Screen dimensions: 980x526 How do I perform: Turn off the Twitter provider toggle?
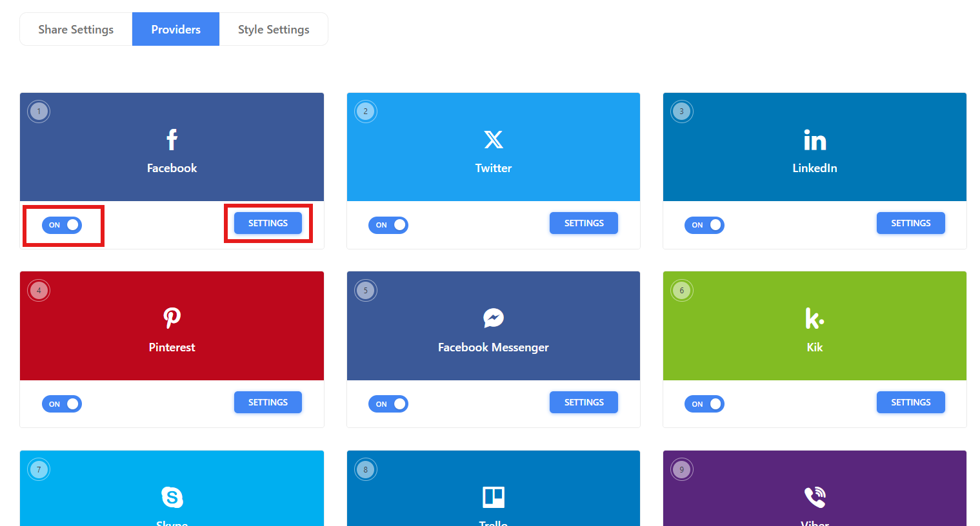[x=388, y=225]
